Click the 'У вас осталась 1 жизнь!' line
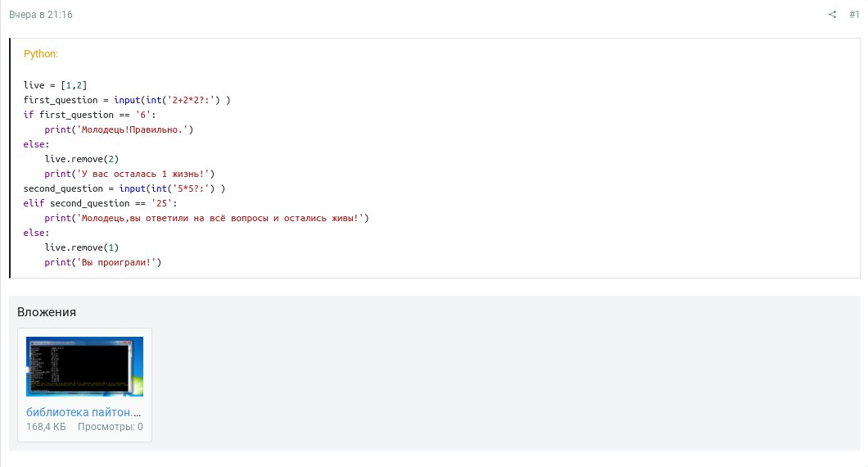 [x=129, y=174]
